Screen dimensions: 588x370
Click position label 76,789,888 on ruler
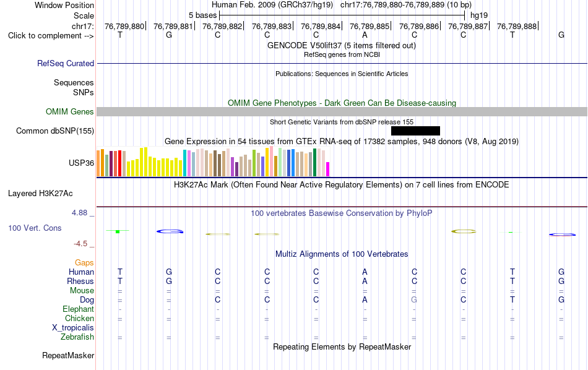517,26
